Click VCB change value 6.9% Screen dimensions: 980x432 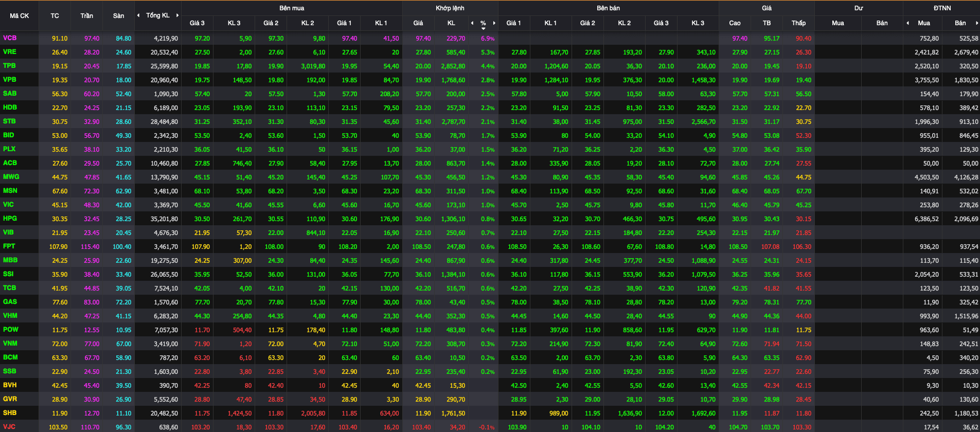[x=488, y=39]
